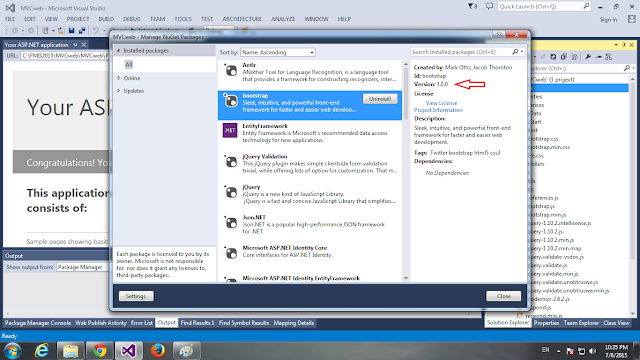Click the Navigate Backward toolbar icon
640x360 pixels.
tap(15, 31)
